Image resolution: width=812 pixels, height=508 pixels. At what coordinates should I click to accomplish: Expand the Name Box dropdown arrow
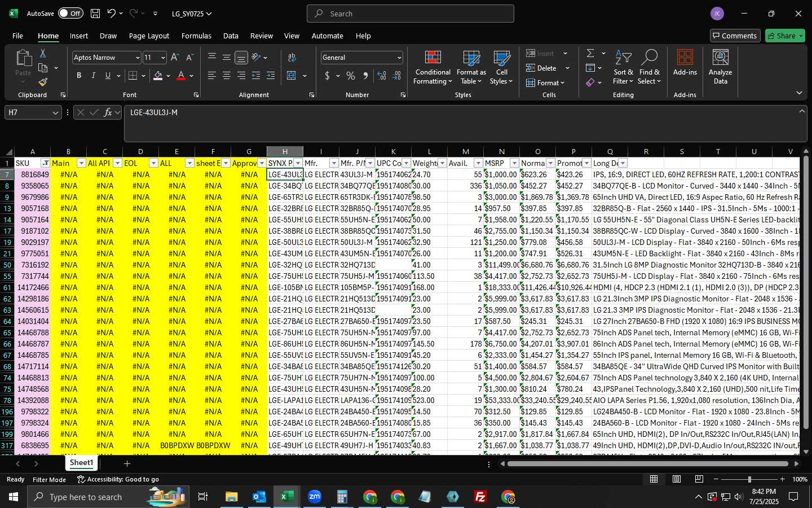tap(55, 113)
